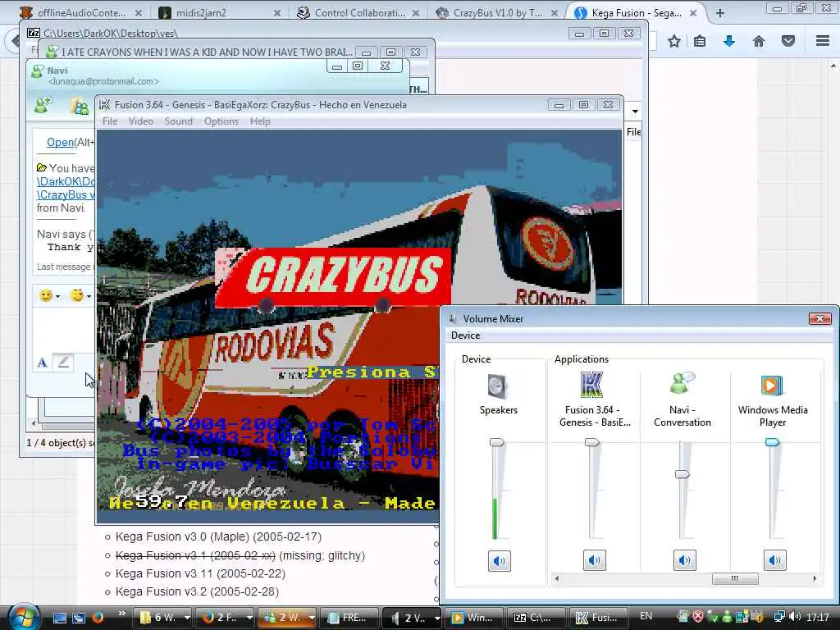Open the 2 V... volume taskbar group
Screen dimensions: 840x630
(x=412, y=618)
